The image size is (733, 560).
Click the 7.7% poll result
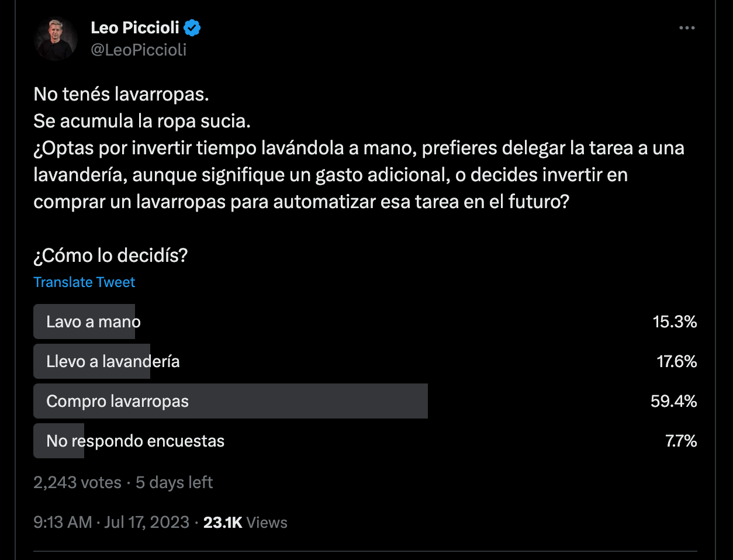pos(681,441)
